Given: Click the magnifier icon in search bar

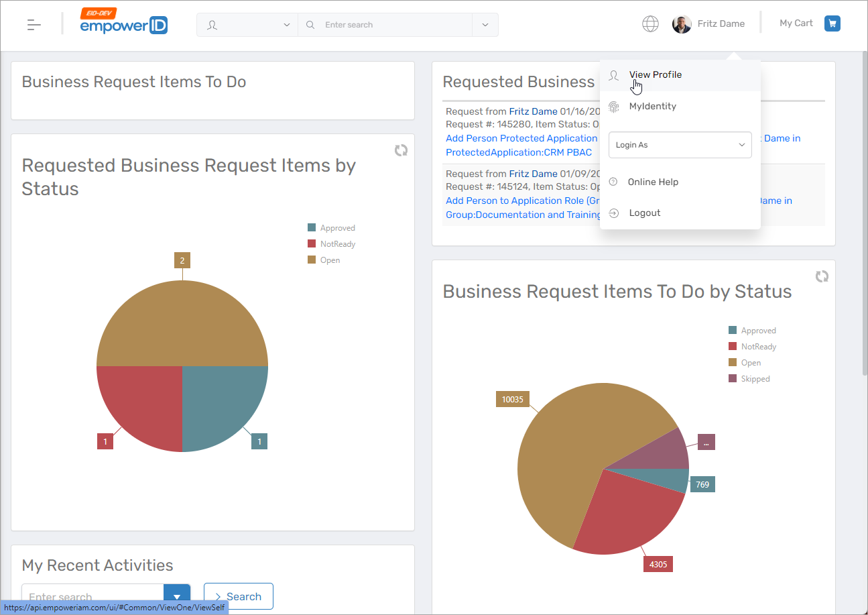Looking at the screenshot, I should [310, 25].
